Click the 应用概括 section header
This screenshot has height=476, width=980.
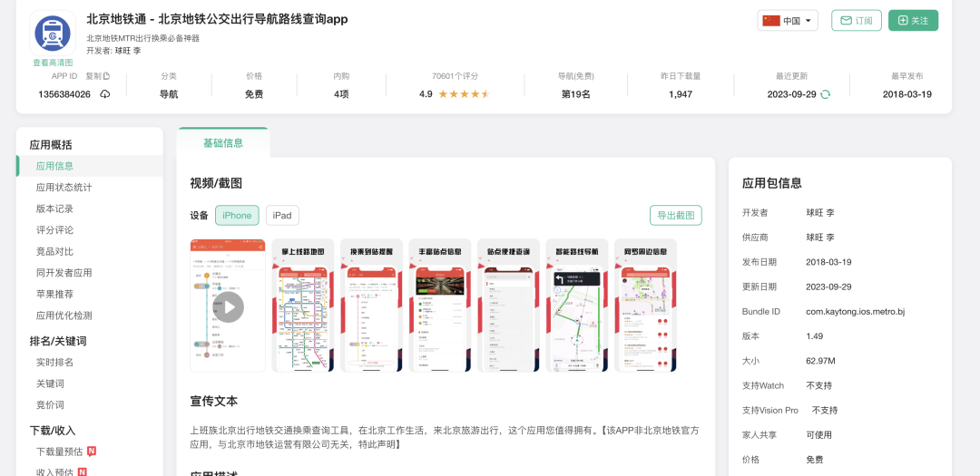click(x=51, y=145)
